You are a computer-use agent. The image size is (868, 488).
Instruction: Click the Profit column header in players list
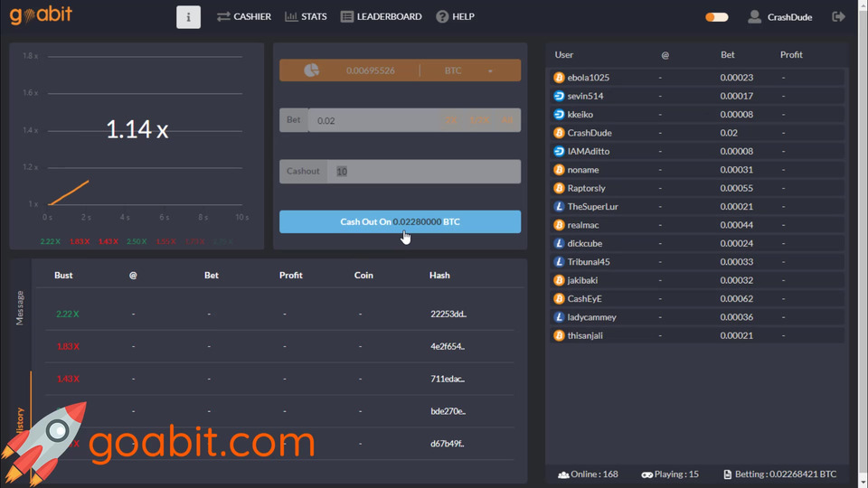(791, 55)
